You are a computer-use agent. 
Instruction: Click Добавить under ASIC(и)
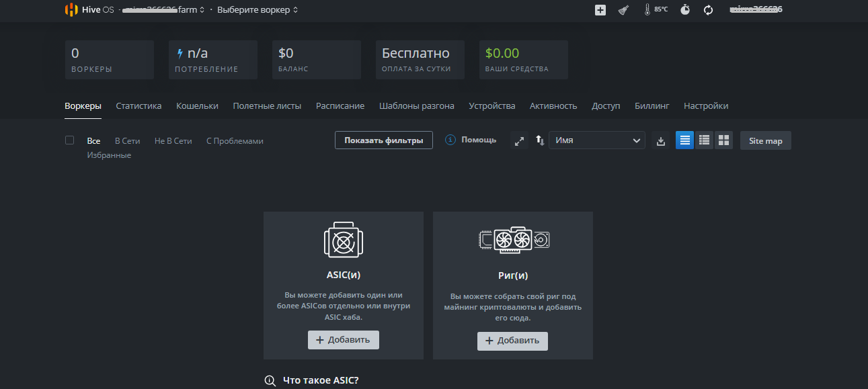coord(343,340)
